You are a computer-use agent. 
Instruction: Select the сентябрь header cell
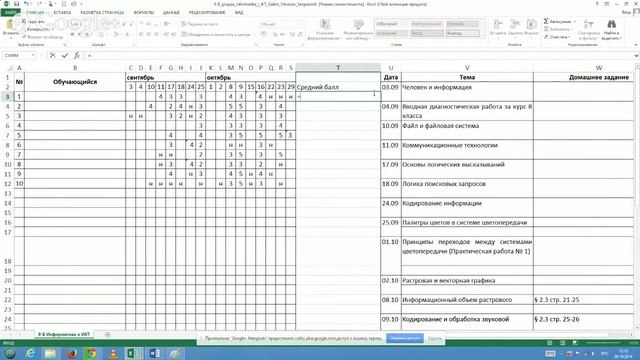coord(165,78)
